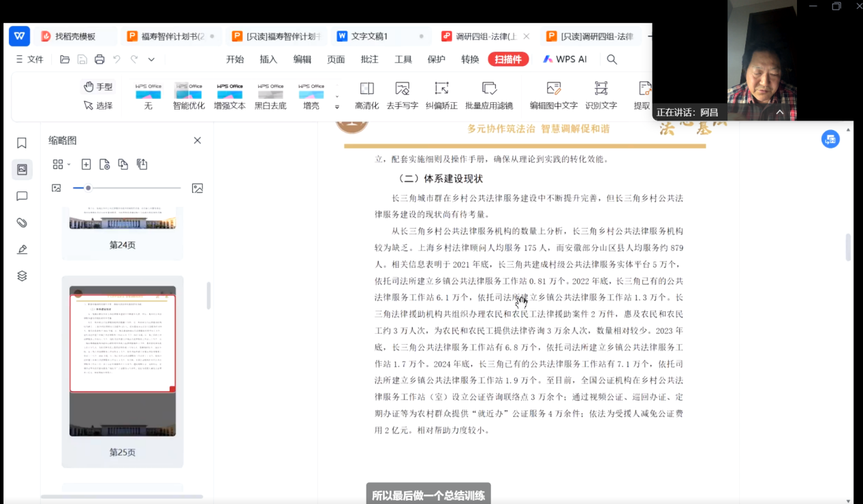The height and width of the screenshot is (504, 863).
Task: Select the 黑白去底 filter preset
Action: (270, 96)
